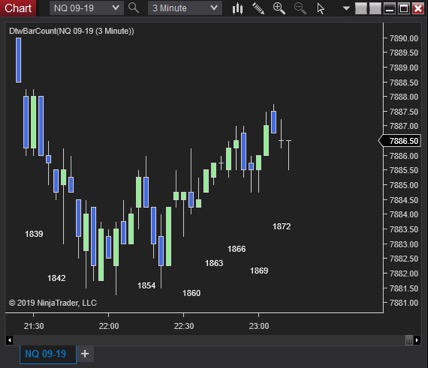Click the left scroll arrow of scrollbar
The image size is (428, 368).
click(x=10, y=340)
